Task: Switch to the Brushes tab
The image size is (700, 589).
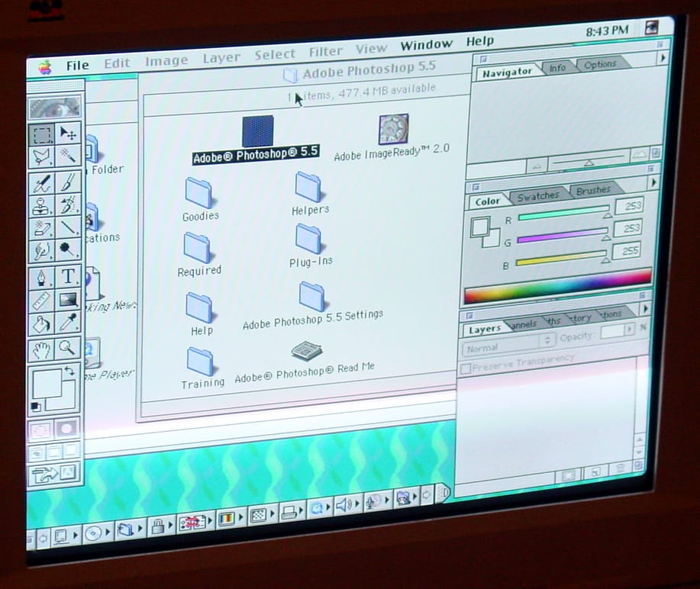Action: 593,191
